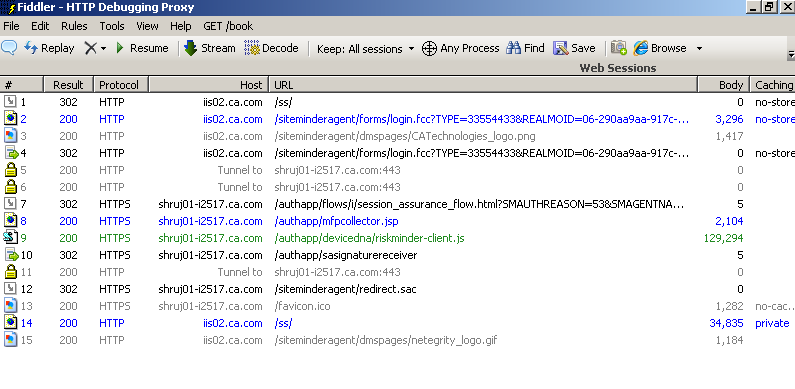Select session 11 tunnel lock icon
Viewport: 795px width, 389px height.
(11, 272)
